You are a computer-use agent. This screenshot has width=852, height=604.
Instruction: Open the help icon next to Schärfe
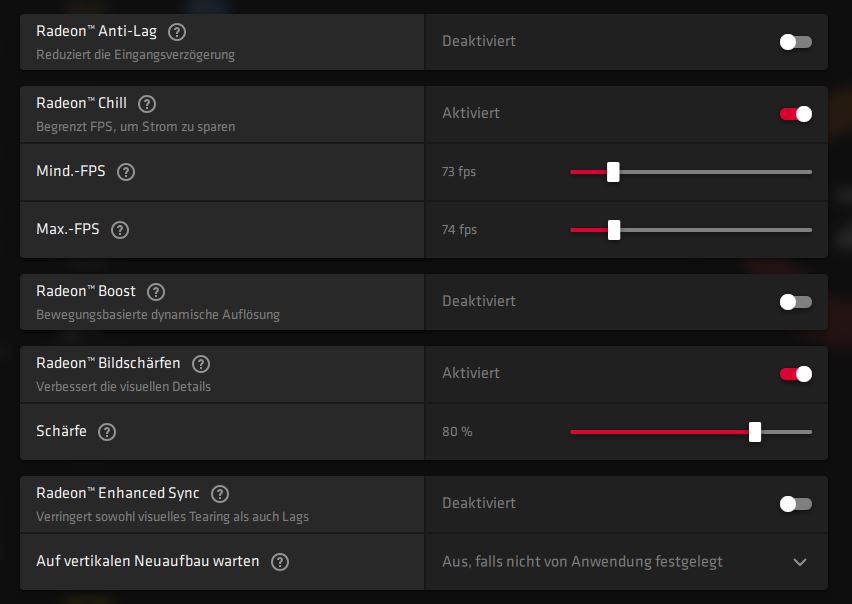[107, 432]
